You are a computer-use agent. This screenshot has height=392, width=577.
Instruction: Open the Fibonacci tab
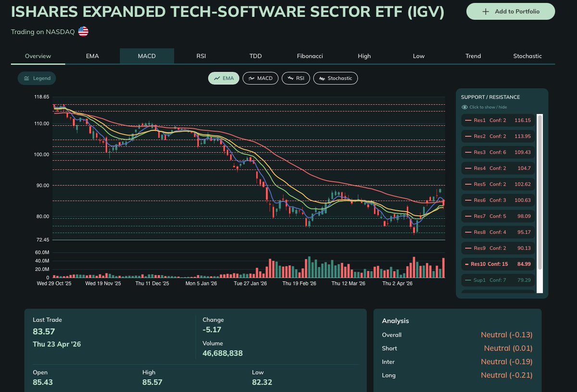pyautogui.click(x=310, y=56)
